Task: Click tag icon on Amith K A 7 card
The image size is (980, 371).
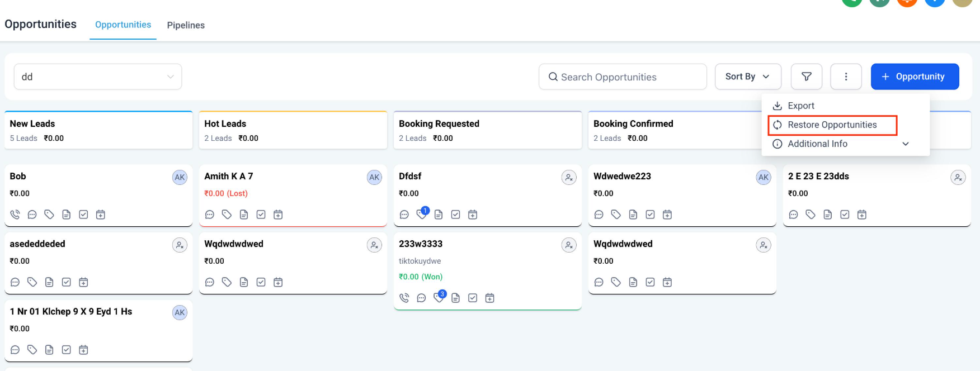Action: [x=227, y=215]
